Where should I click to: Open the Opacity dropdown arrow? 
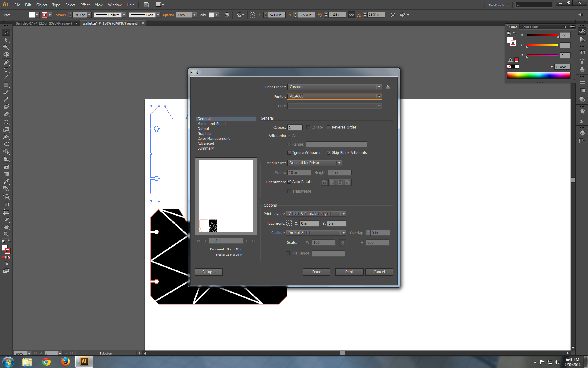(194, 15)
